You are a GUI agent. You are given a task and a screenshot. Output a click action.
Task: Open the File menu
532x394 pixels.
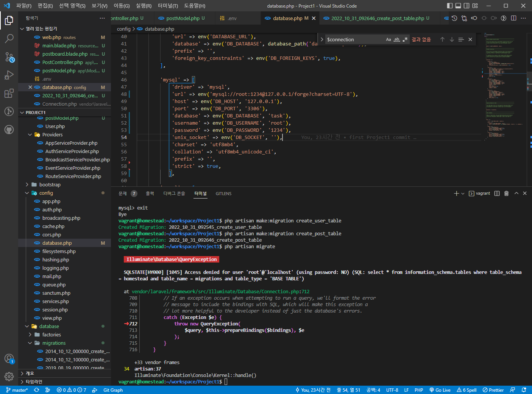tap(24, 6)
